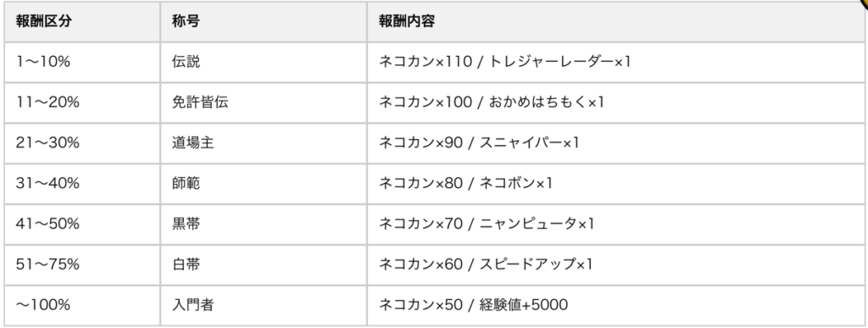Click the ネコカン×70 ニャンピュータ reward cell

tap(615, 224)
